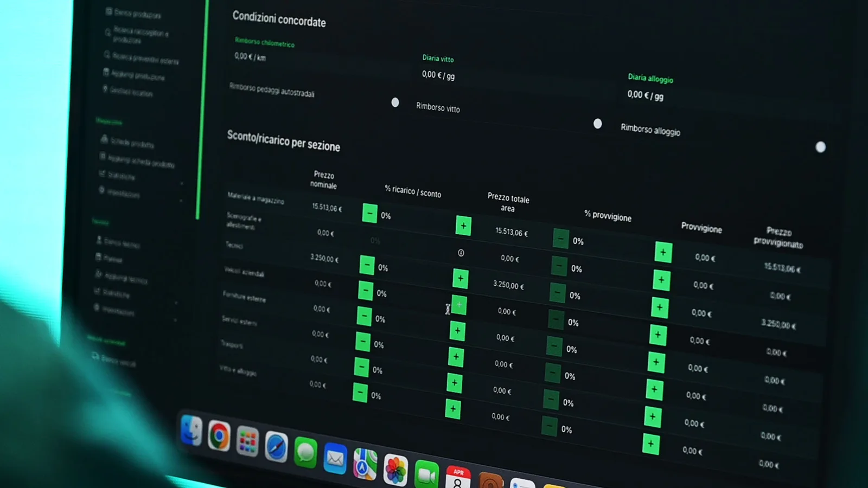The image size is (868, 488).
Task: Open Finder from the dock
Action: (192, 431)
